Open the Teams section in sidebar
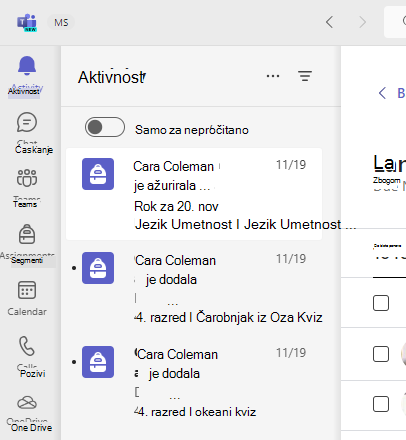This screenshot has width=406, height=440. coord(27,178)
